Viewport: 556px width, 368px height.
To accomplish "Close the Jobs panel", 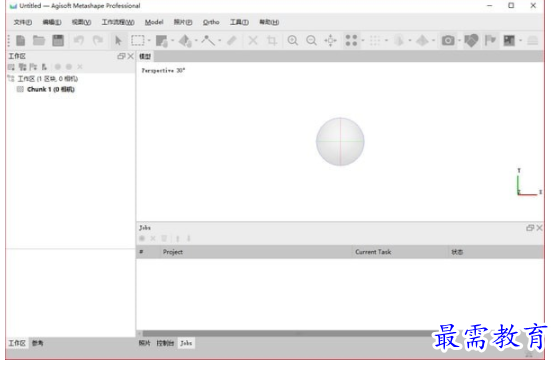I will (x=539, y=228).
